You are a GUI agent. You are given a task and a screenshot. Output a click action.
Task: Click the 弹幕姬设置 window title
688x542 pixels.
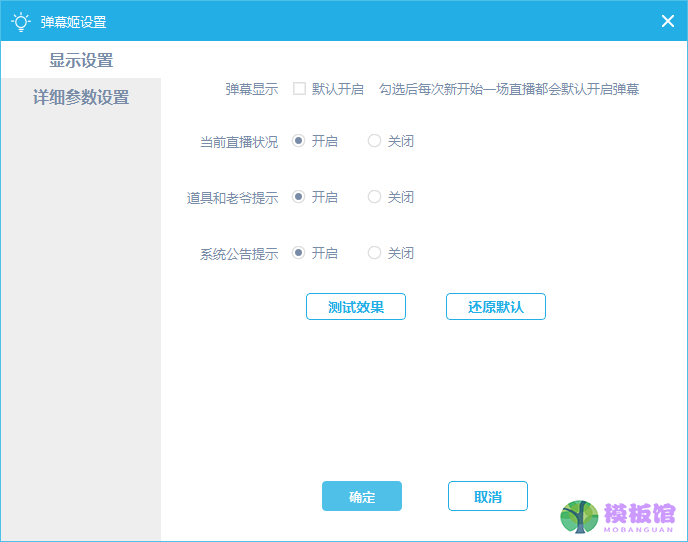pyautogui.click(x=73, y=22)
